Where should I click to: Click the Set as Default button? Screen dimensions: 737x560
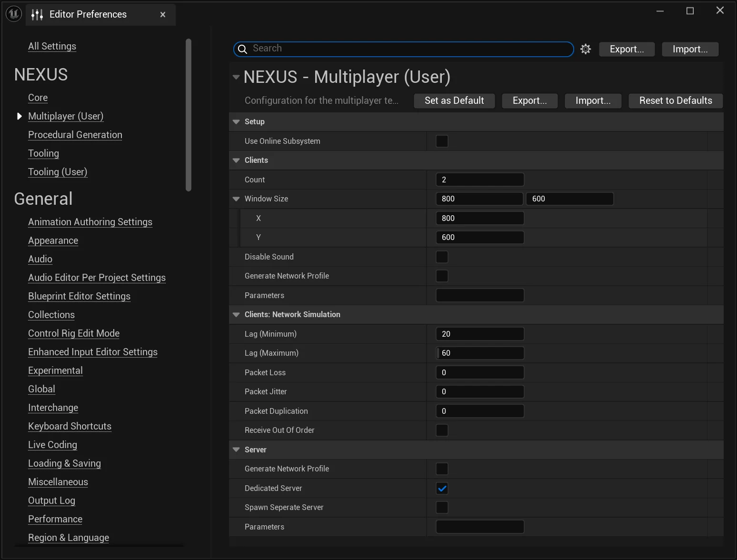(453, 100)
